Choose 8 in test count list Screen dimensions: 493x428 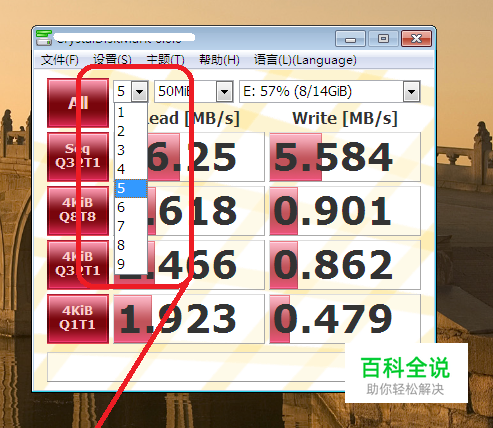point(131,245)
